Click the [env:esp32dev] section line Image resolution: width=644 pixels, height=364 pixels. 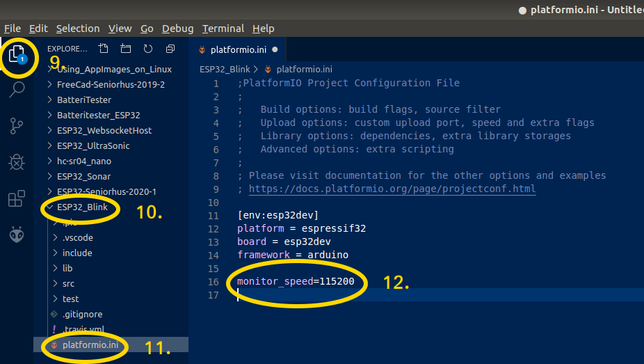point(278,215)
